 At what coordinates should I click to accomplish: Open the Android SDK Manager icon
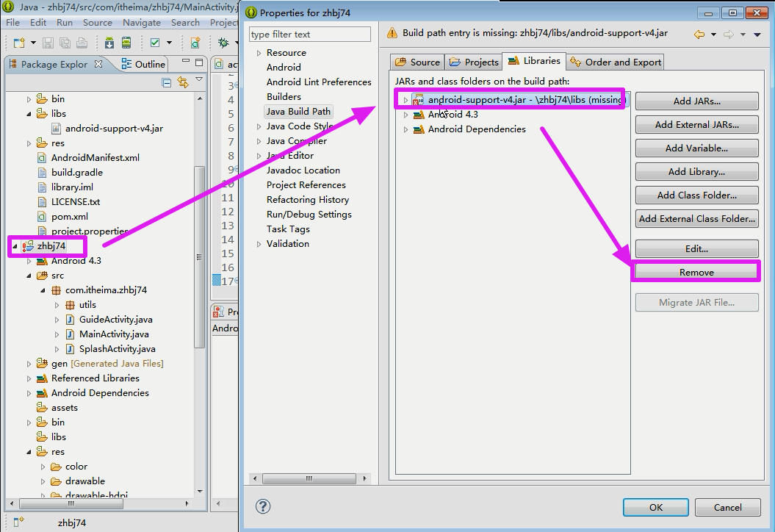(109, 43)
